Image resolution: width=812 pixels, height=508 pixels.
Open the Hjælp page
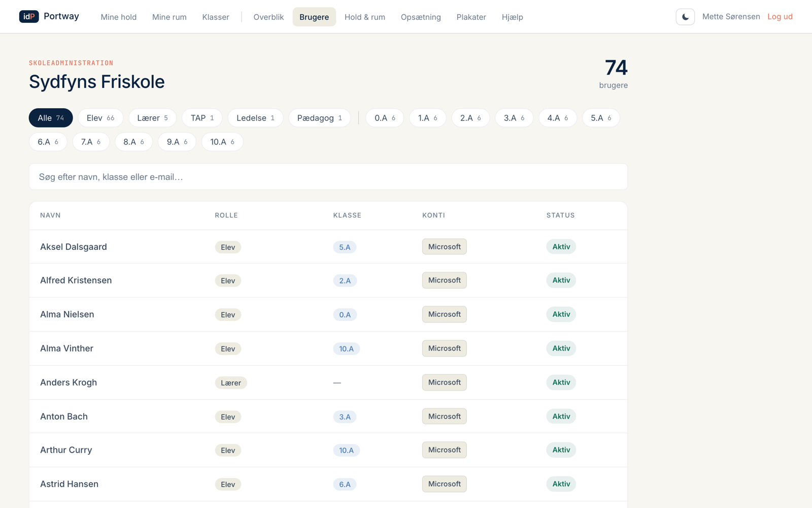click(x=512, y=17)
